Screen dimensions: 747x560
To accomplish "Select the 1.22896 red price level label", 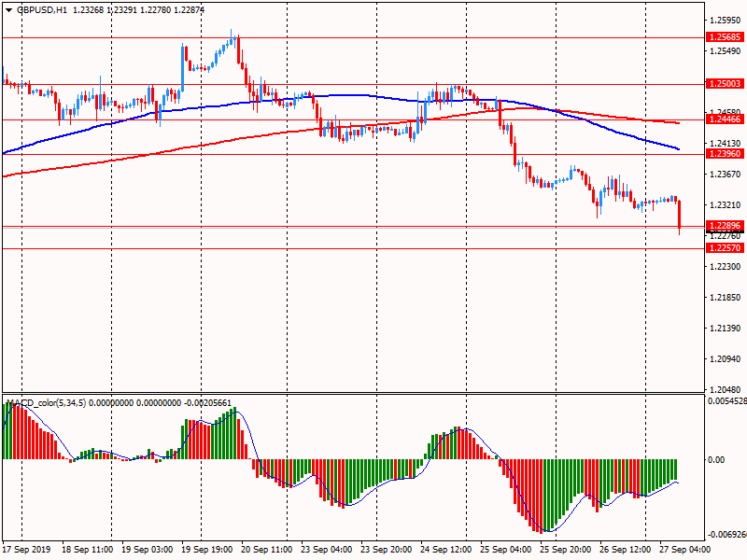I will (726, 226).
